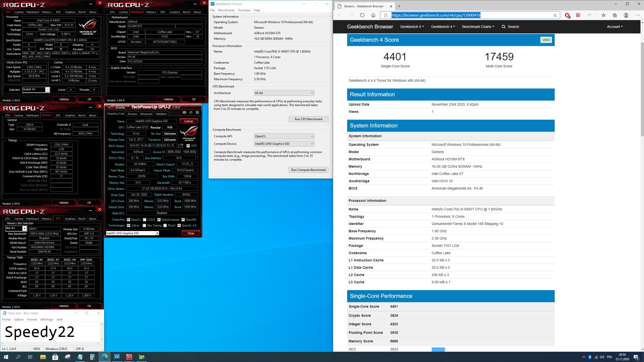Open the Edge Favorites list icon
Viewport: 644px width, 362px height.
603,15
